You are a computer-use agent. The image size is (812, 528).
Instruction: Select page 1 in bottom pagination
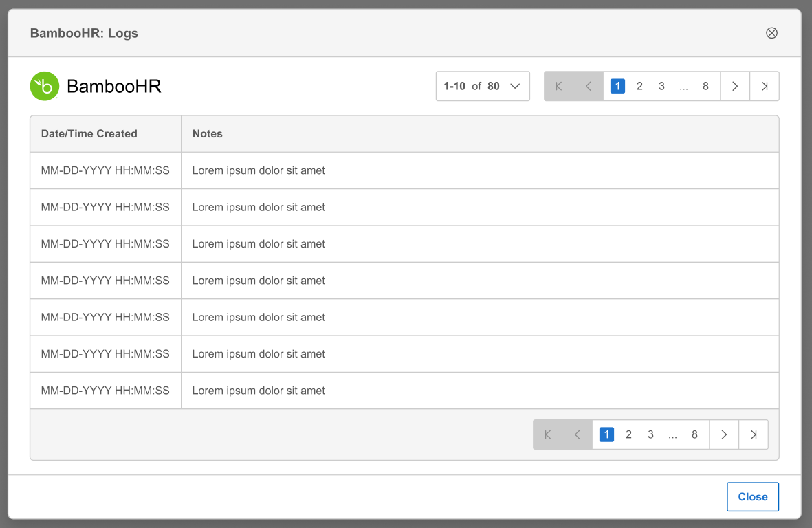606,434
